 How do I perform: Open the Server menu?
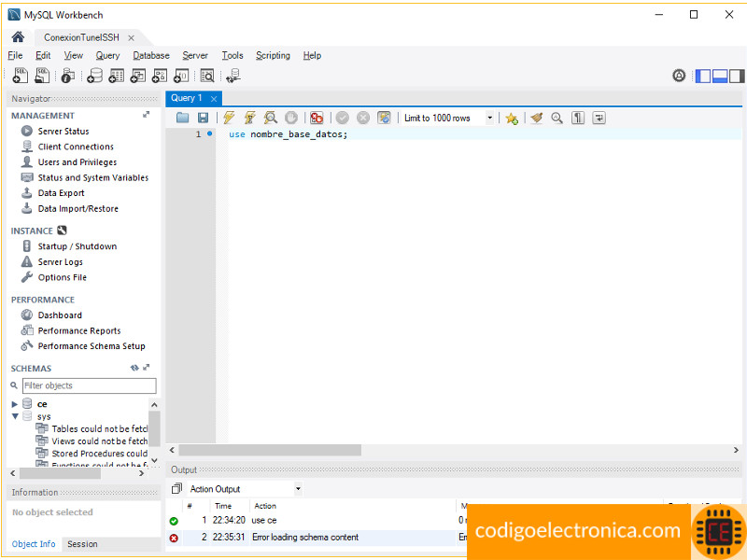pos(195,55)
